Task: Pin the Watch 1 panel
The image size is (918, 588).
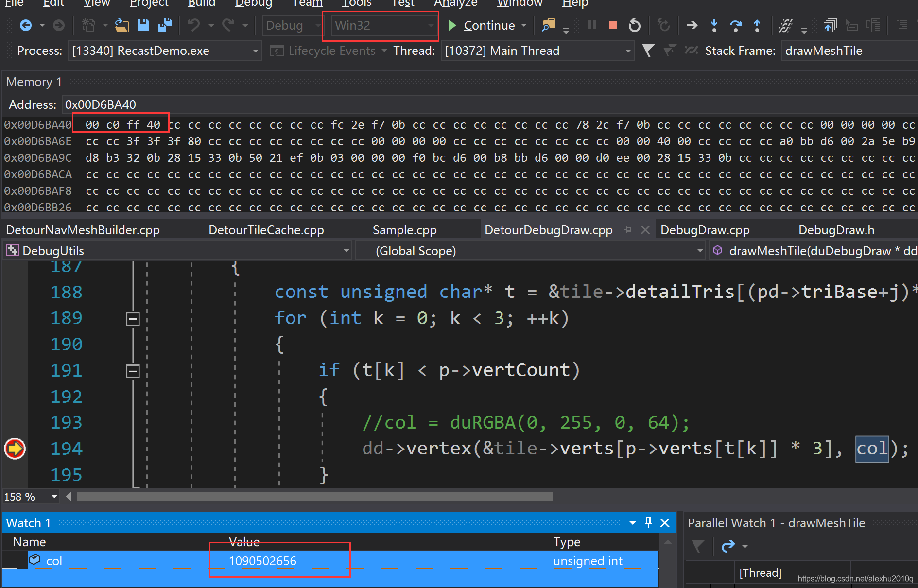Action: (x=648, y=522)
